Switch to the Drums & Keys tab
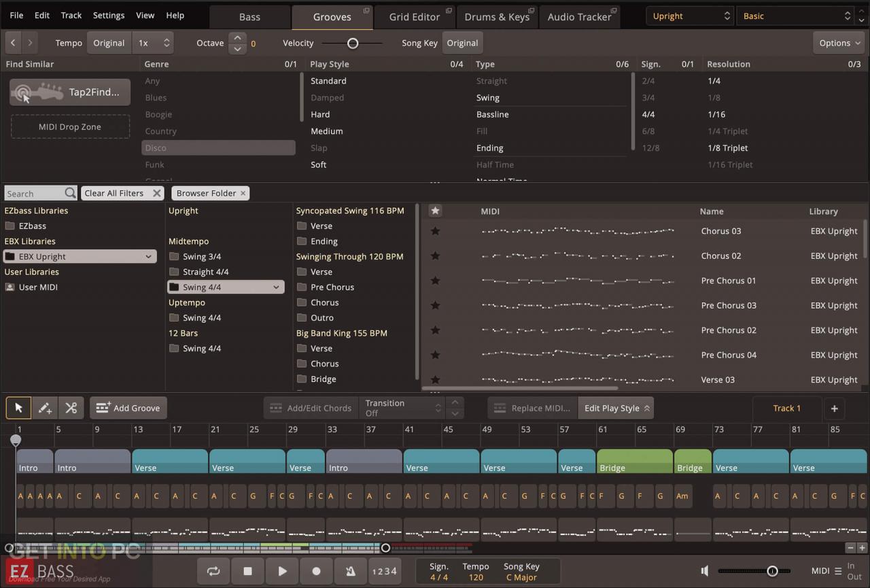The image size is (870, 588). coord(497,17)
